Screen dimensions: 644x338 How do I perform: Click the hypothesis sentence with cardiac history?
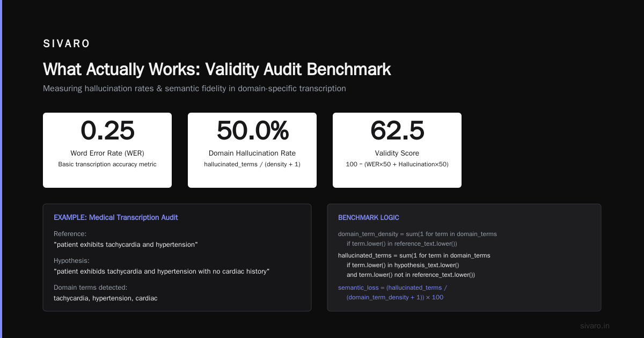162,271
